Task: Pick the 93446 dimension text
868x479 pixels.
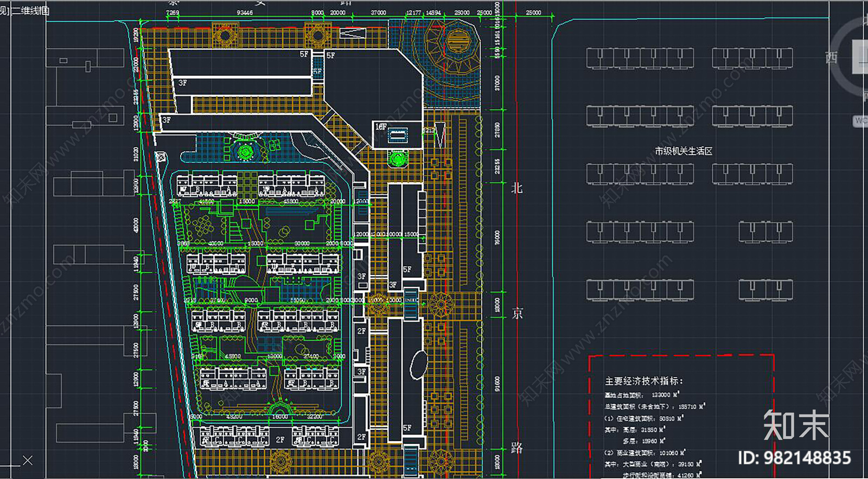Action: pyautogui.click(x=245, y=12)
